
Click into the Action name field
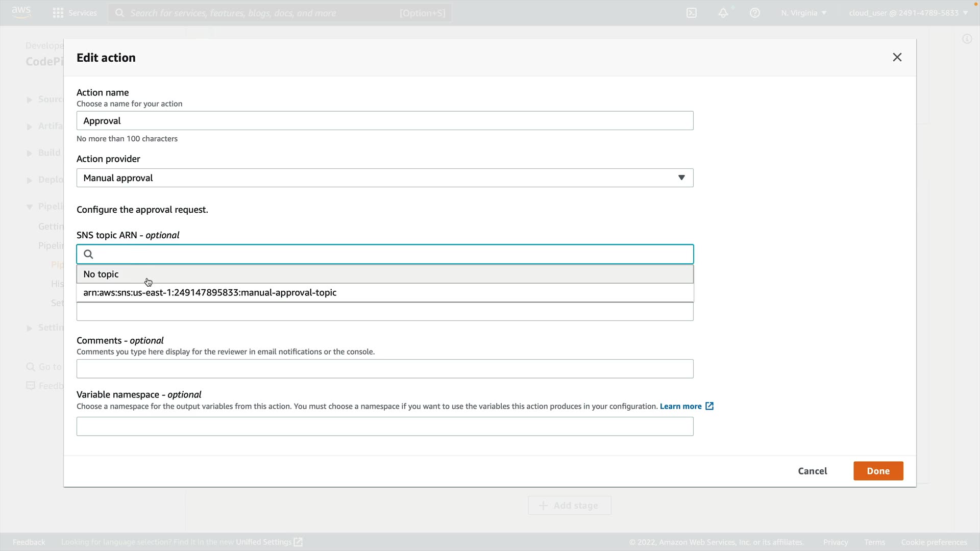click(385, 121)
